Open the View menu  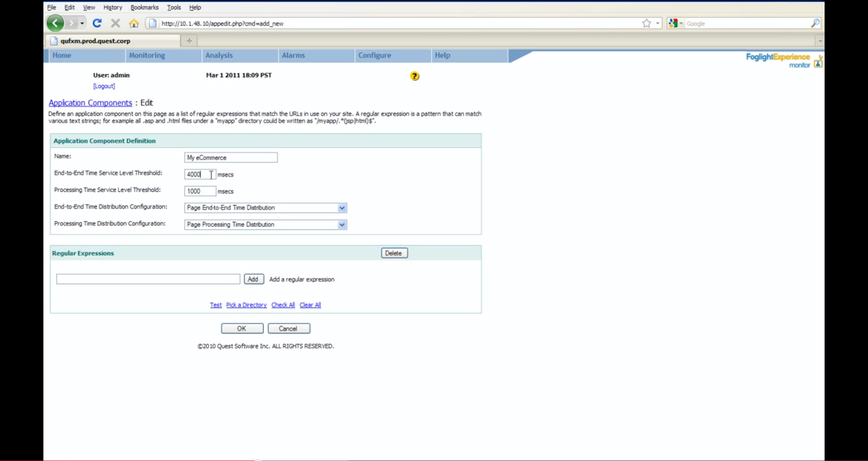click(89, 7)
